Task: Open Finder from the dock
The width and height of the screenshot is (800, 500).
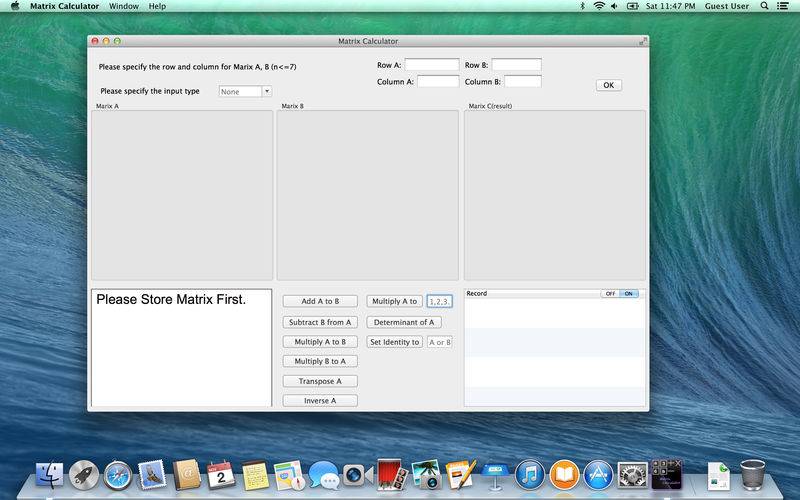Action: coord(49,474)
